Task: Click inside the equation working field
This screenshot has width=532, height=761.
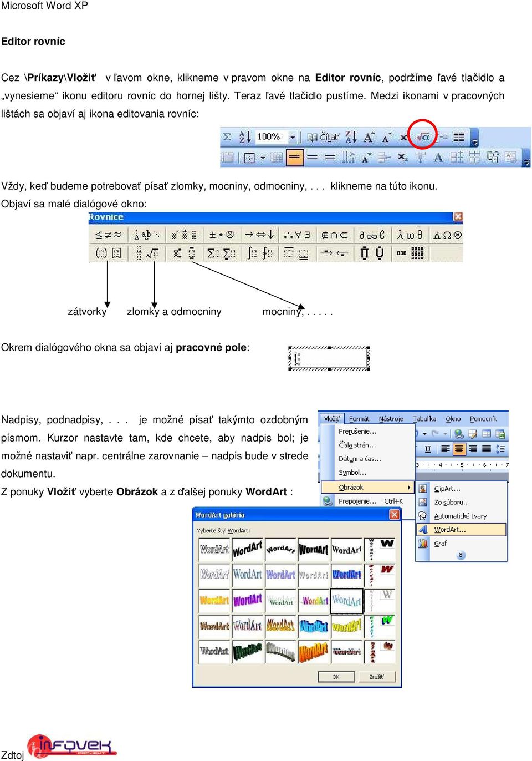Action: [x=329, y=359]
